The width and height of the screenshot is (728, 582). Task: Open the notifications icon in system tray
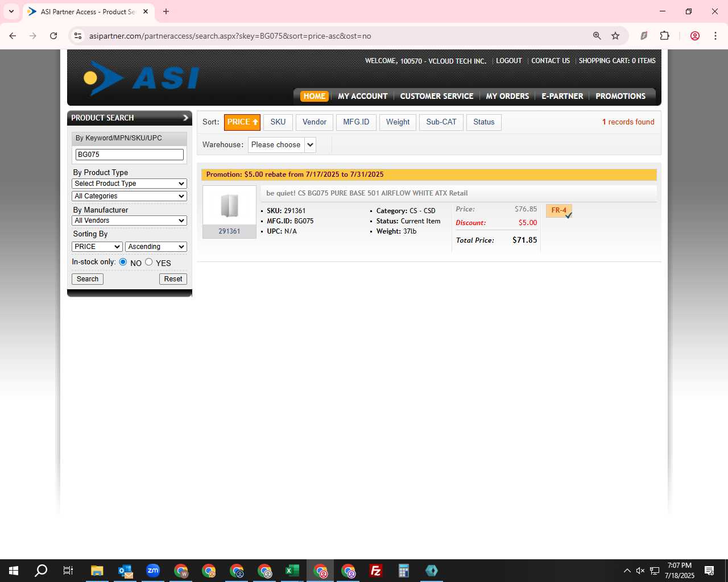coord(709,571)
